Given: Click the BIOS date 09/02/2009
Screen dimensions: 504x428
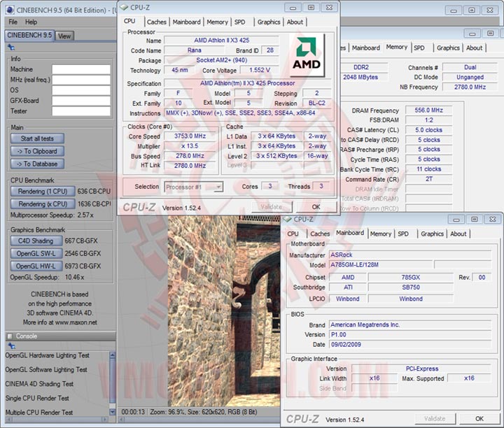Looking at the screenshot, I should (410, 345).
